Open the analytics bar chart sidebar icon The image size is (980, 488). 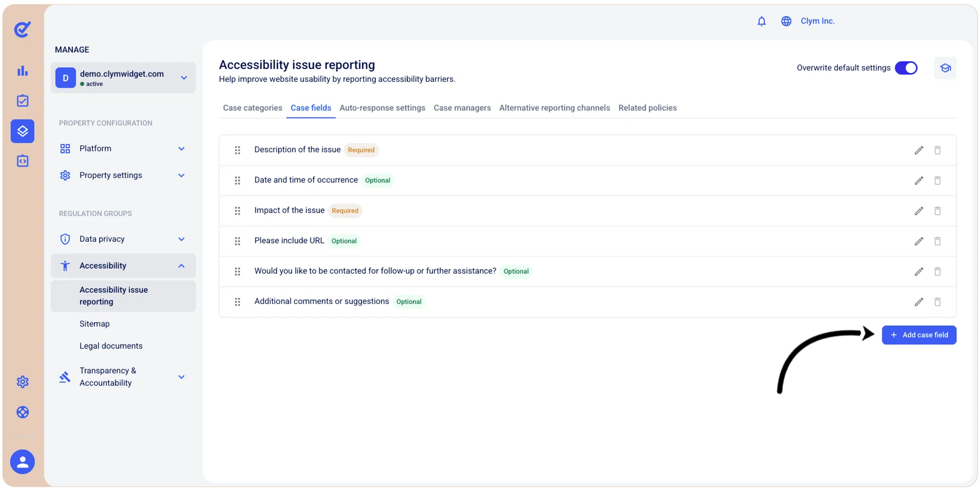[22, 71]
